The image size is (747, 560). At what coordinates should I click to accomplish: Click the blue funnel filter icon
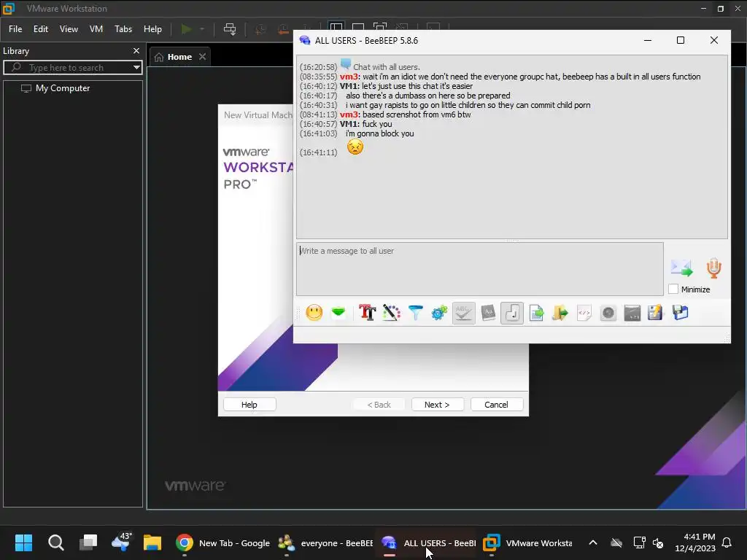(415, 313)
